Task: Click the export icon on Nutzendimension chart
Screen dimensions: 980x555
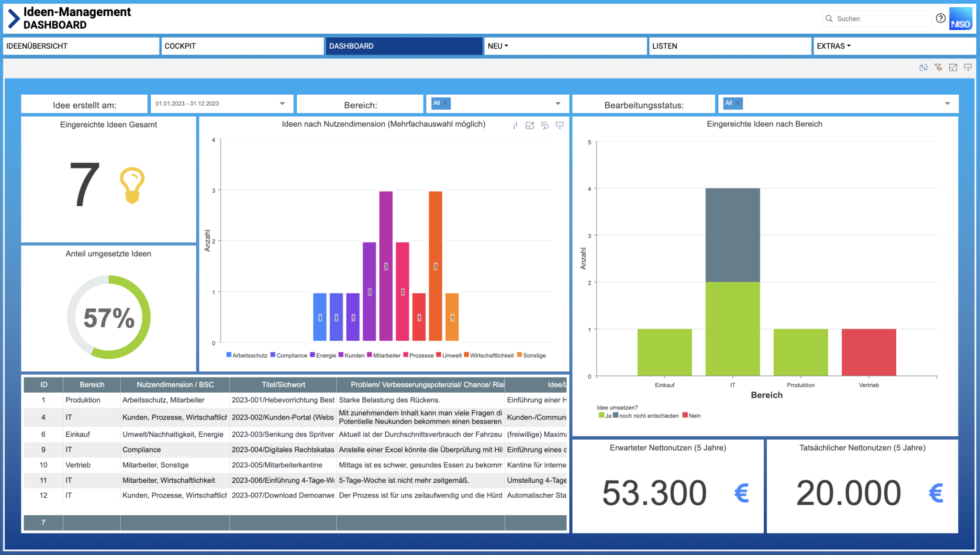Action: 559,125
